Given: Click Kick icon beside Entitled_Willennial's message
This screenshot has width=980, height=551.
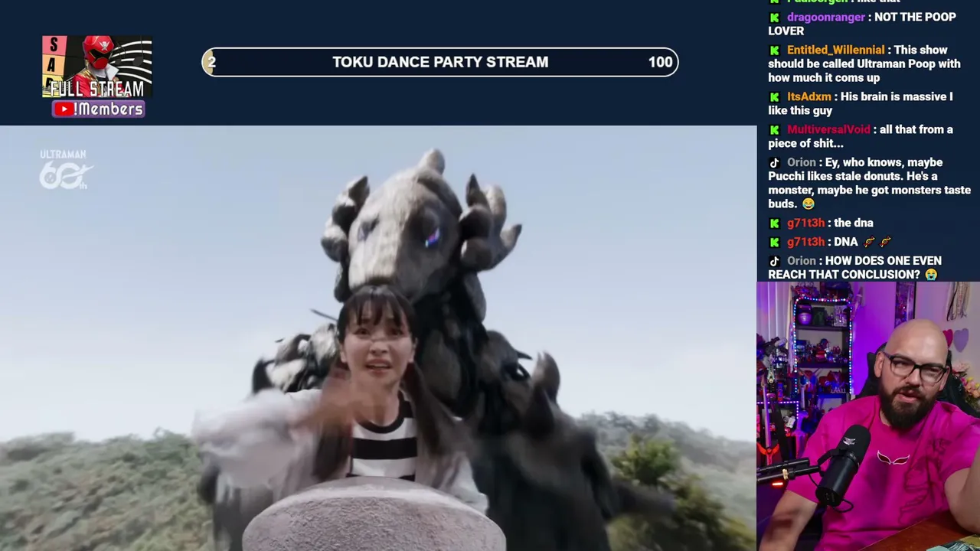Looking at the screenshot, I should [x=774, y=51].
